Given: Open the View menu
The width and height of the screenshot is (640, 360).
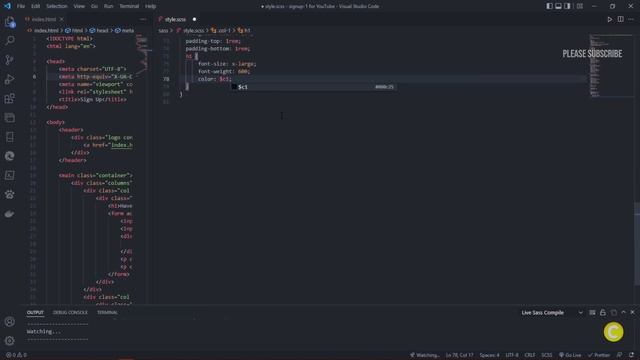Looking at the screenshot, I should (79, 6).
